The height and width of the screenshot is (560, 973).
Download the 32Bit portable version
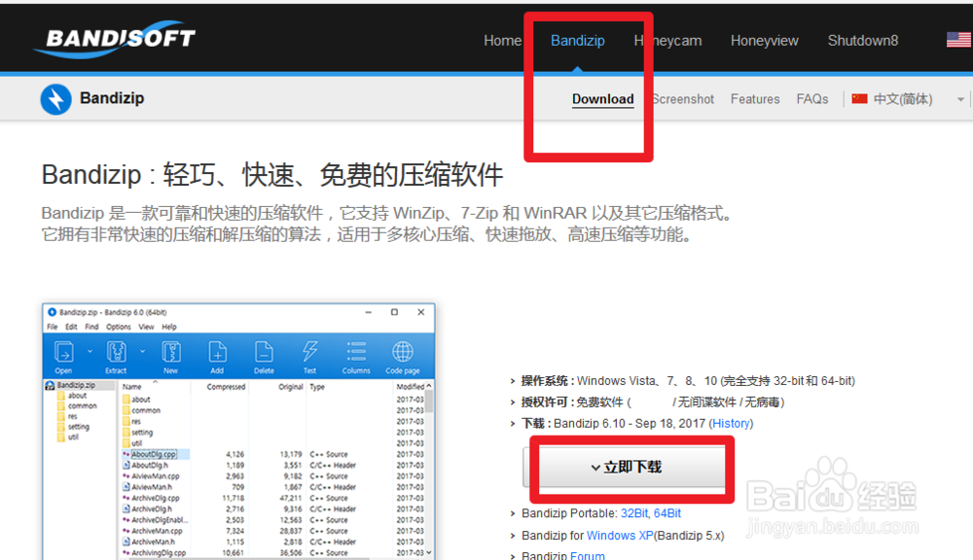pos(634,513)
